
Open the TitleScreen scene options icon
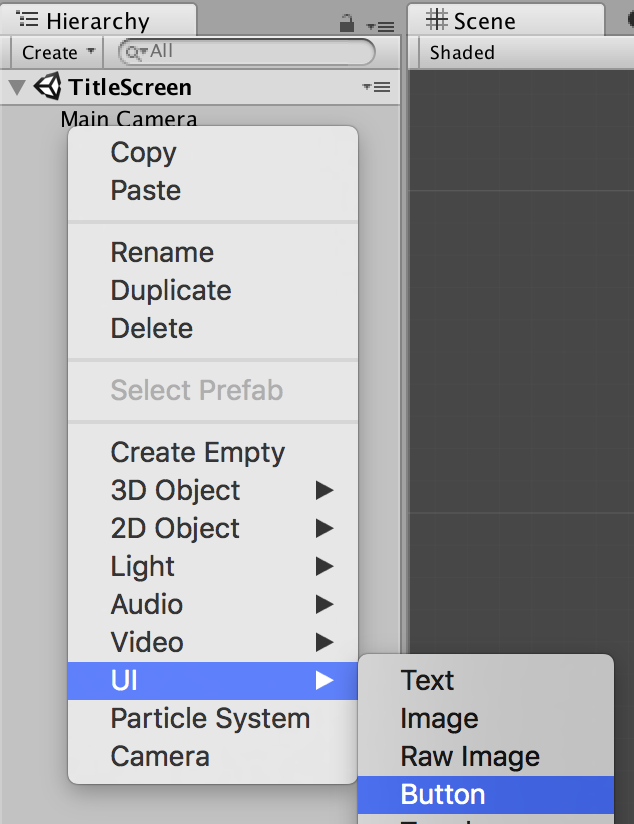point(376,88)
